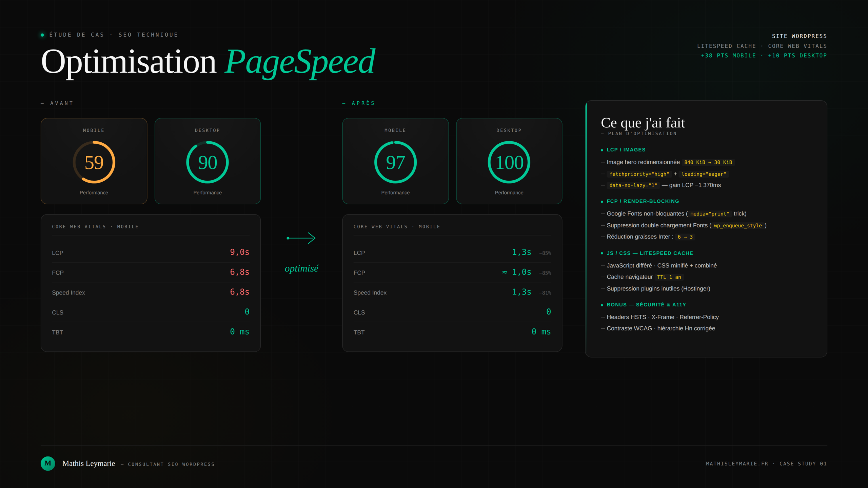This screenshot has width=868, height=488.
Task: Click the Avant mobile score gauge 59
Action: pyautogui.click(x=94, y=162)
